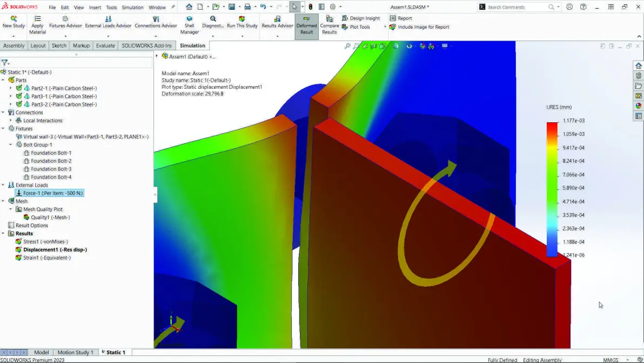The image size is (644, 363).
Task: Switch to the Model tab at bottom
Action: coord(41,352)
